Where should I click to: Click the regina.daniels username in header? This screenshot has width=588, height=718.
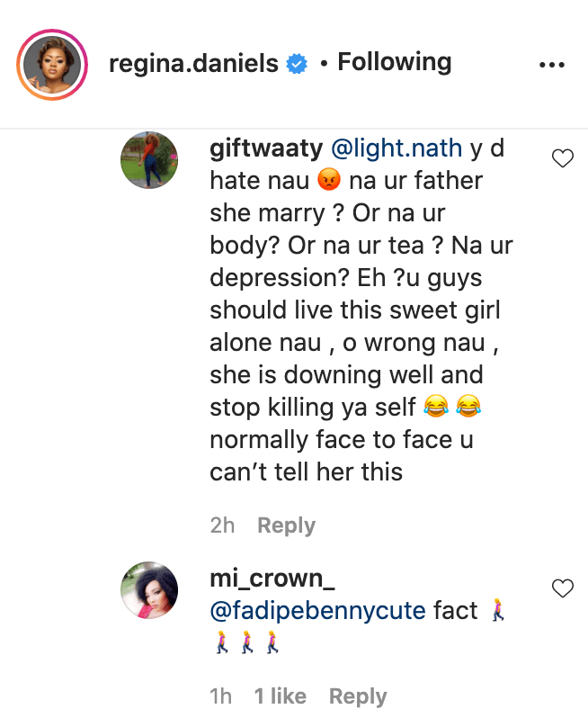pyautogui.click(x=192, y=64)
